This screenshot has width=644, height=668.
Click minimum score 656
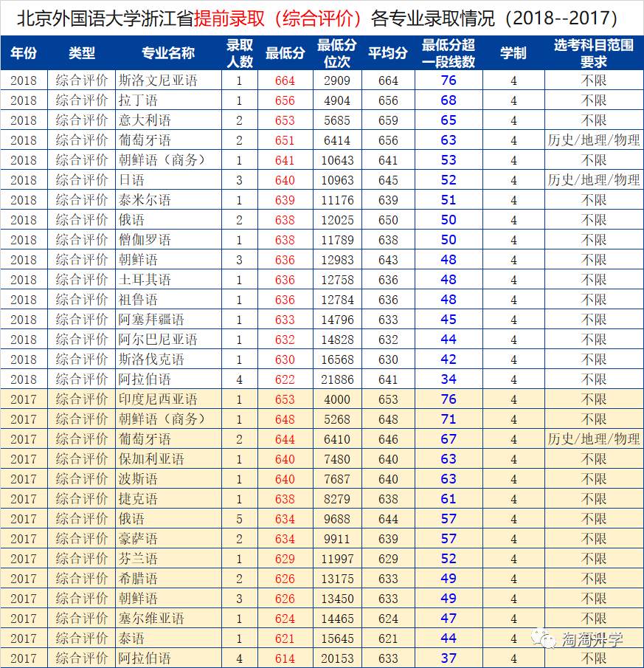(285, 101)
